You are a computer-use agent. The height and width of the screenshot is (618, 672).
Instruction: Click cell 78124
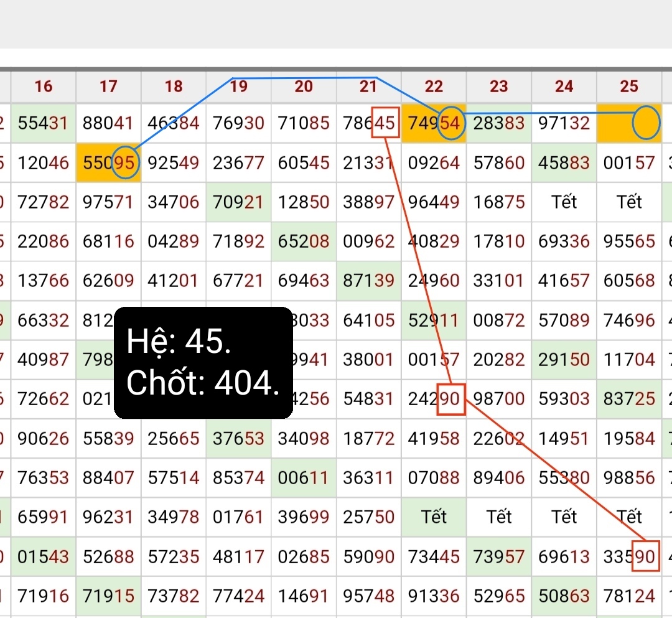629,596
